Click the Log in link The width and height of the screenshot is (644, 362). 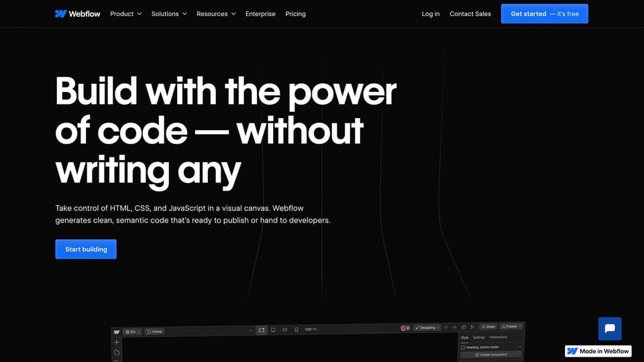pyautogui.click(x=431, y=13)
